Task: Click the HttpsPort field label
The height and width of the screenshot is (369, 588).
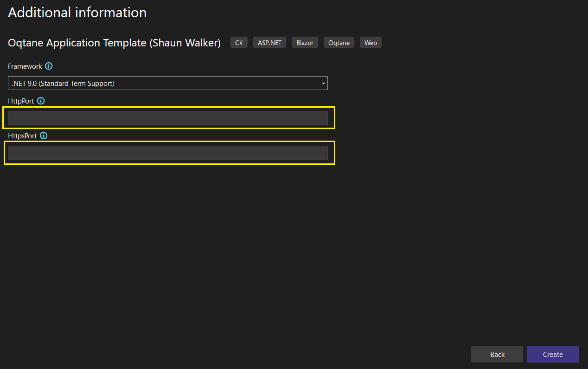Action: click(x=22, y=136)
